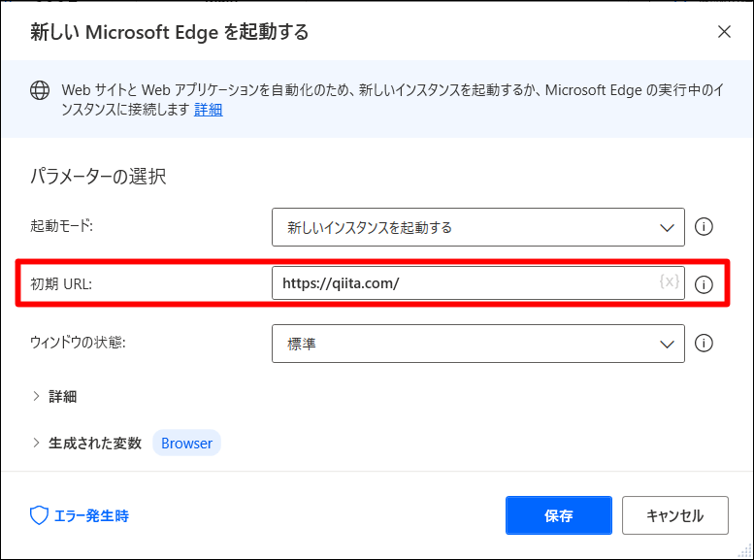Click the キャンセル button
754x560 pixels.
(675, 515)
